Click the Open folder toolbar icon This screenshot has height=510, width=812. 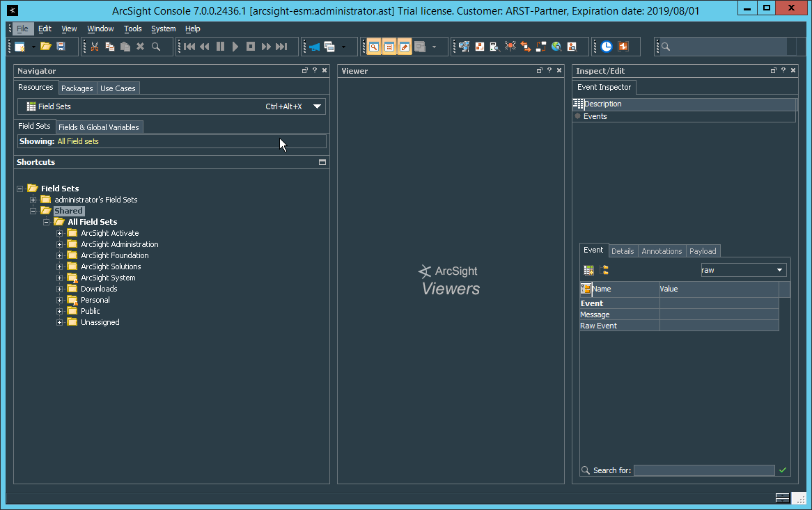(x=45, y=47)
